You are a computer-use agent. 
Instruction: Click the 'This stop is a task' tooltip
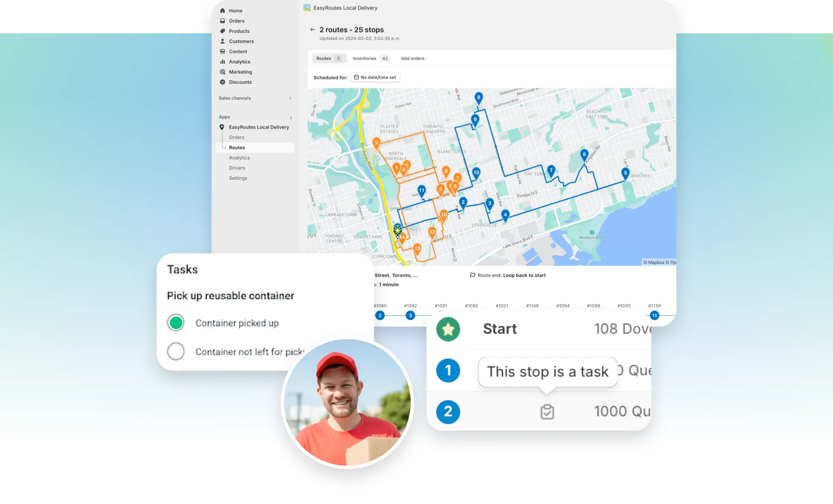click(x=547, y=372)
